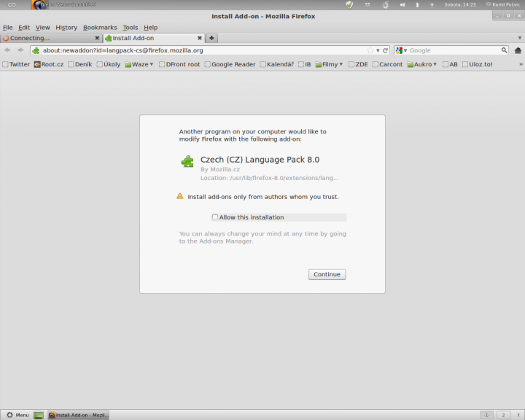525x420 pixels.
Task: Open the Kamil Pošvic user menu
Action: point(503,4)
